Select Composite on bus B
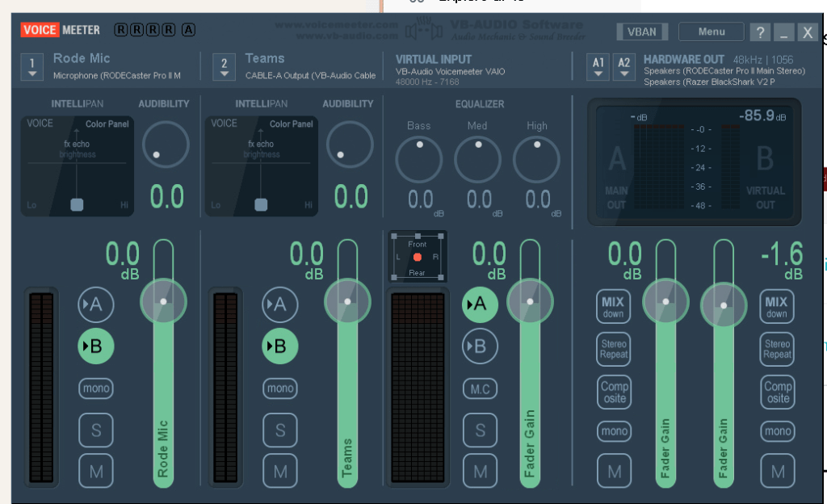The image size is (827, 504). [778, 393]
